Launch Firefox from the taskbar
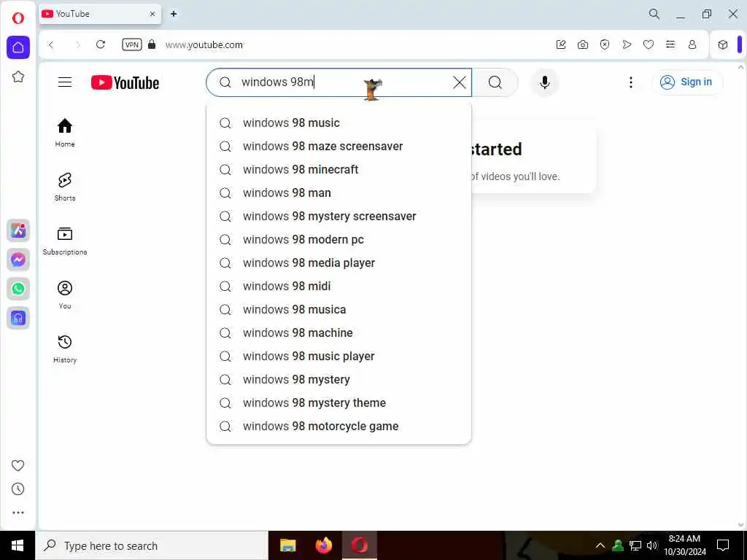This screenshot has width=747, height=560. click(324, 545)
